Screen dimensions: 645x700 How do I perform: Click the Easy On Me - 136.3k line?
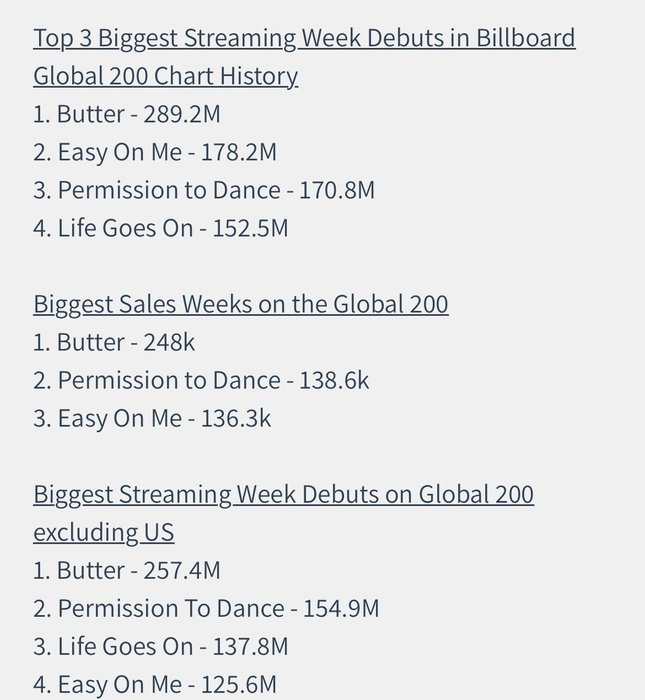pyautogui.click(x=152, y=419)
